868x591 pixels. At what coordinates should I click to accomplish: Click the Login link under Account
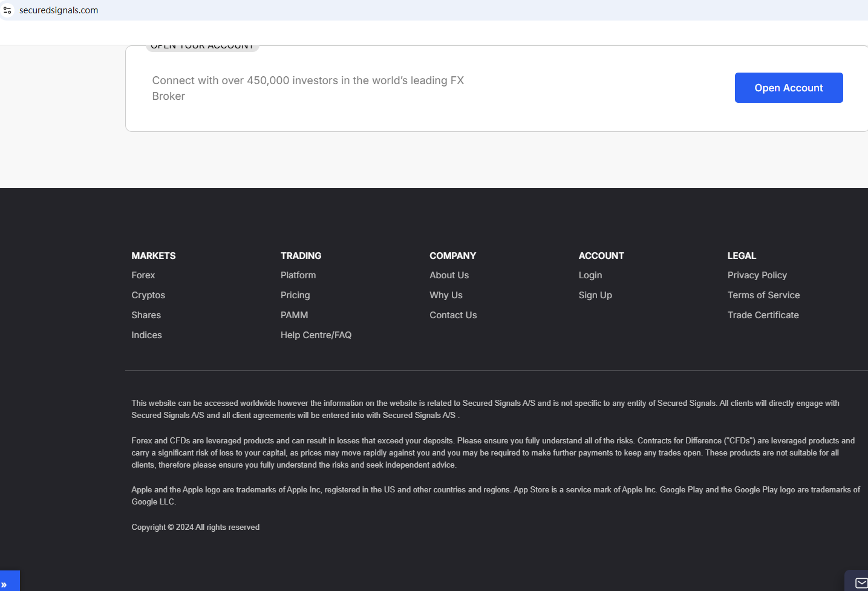tap(590, 275)
